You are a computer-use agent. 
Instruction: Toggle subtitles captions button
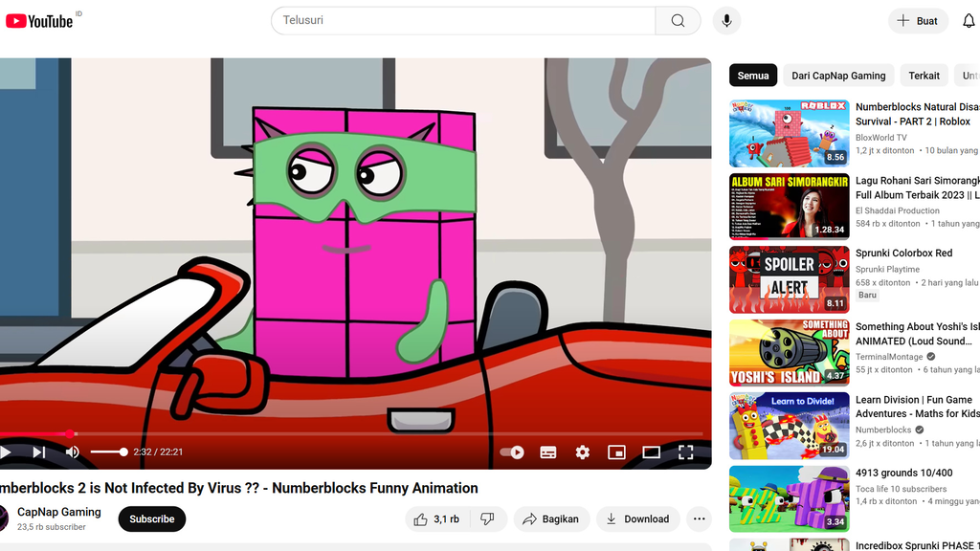click(x=548, y=452)
